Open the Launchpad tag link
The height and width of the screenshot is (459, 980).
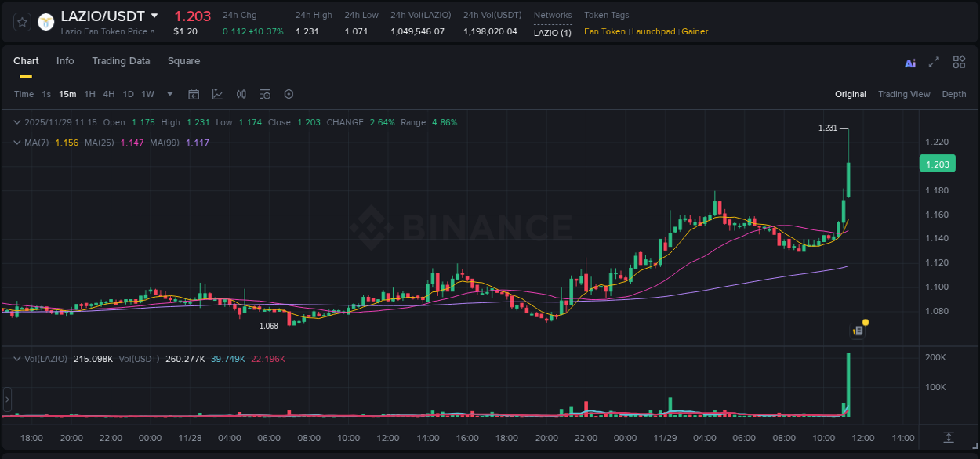(x=653, y=31)
